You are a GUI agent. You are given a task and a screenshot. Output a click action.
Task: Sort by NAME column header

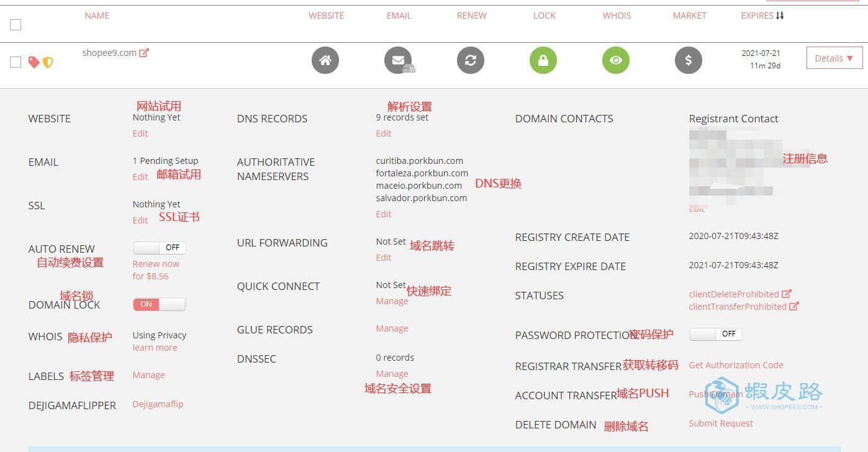97,16
